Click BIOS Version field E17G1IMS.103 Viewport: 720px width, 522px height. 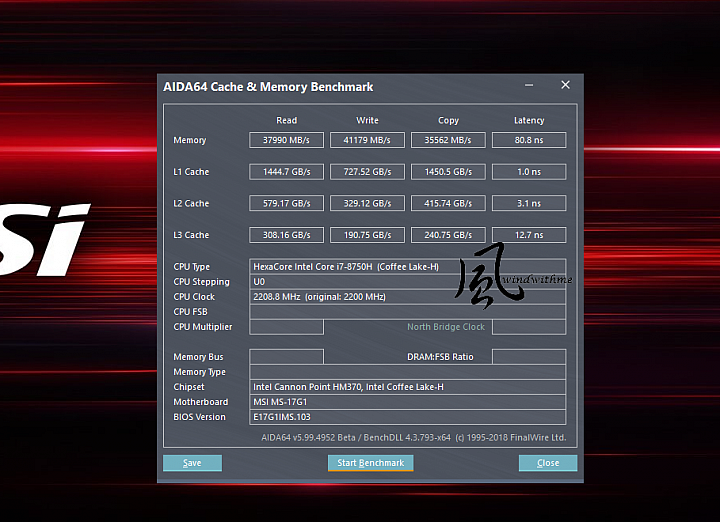408,417
